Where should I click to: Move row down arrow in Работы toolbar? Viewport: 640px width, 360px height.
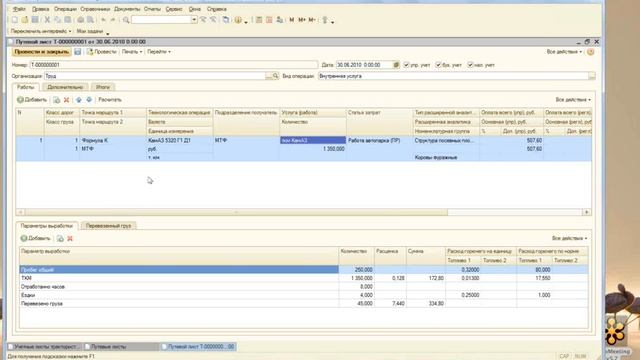pyautogui.click(x=89, y=100)
